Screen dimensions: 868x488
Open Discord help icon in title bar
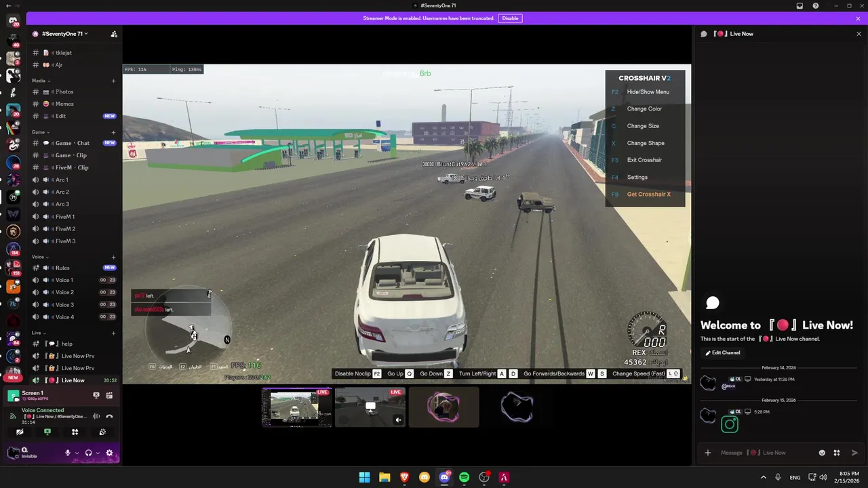click(x=816, y=5)
